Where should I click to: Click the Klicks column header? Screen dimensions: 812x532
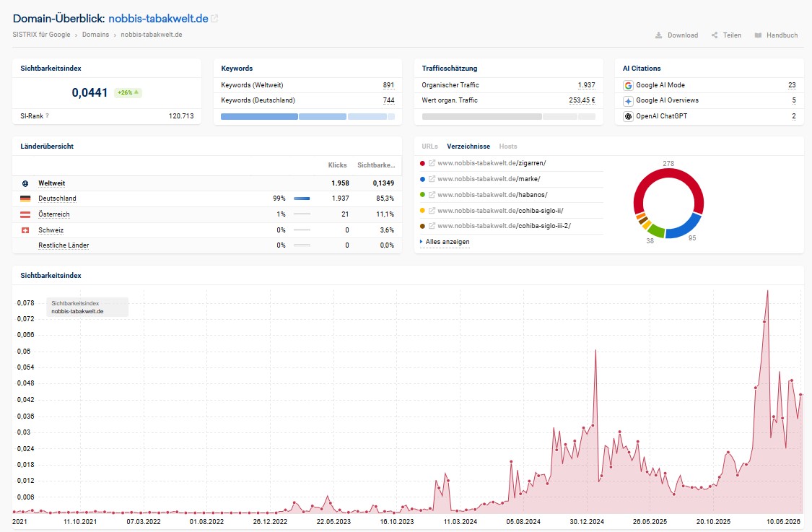[x=337, y=165]
